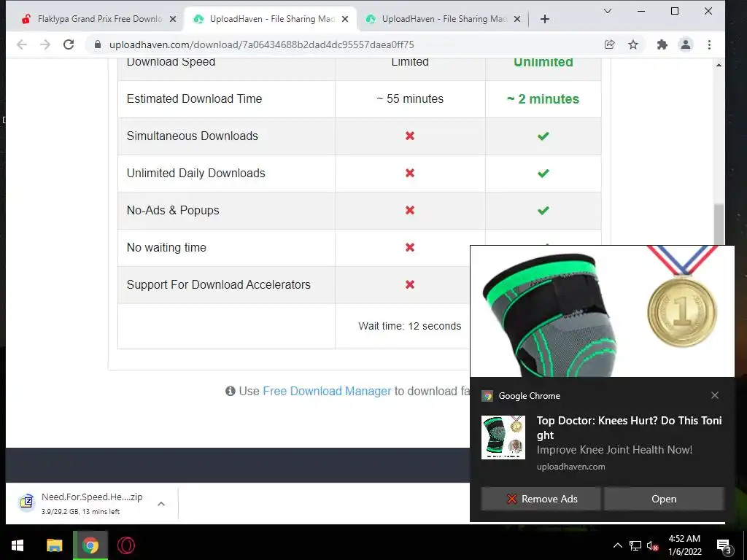Open network status tray icon

[635, 545]
